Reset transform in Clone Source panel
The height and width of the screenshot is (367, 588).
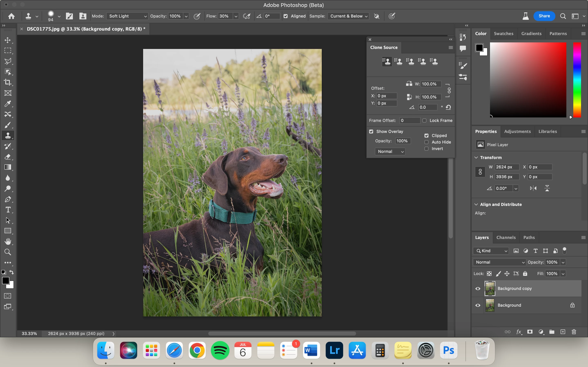(x=448, y=107)
